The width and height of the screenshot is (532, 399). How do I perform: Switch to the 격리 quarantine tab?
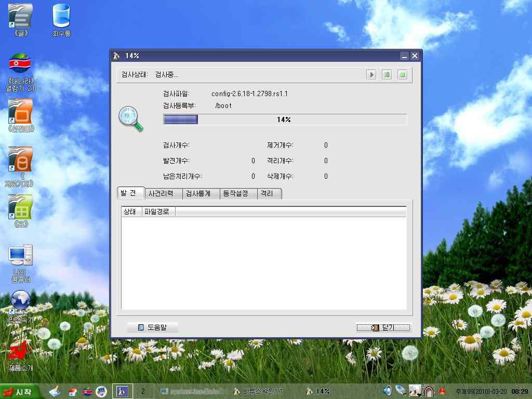tap(270, 193)
